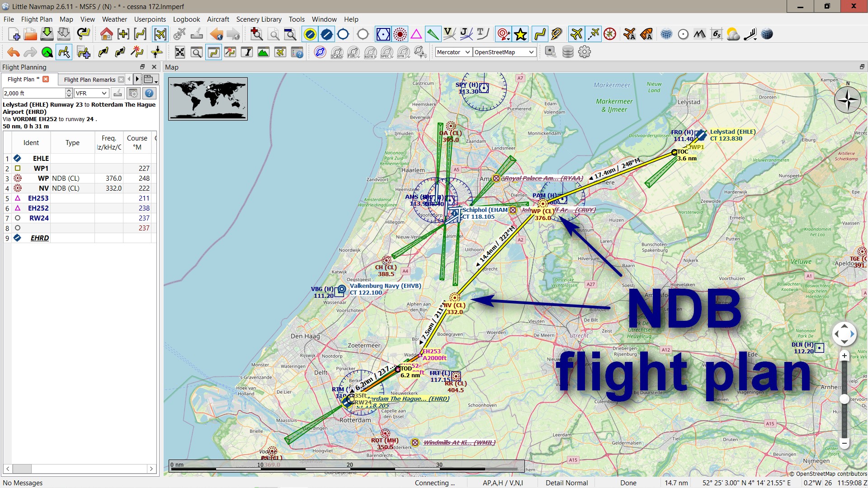Expand the VFR flight type dropdown
This screenshot has width=868, height=488.
(x=91, y=93)
